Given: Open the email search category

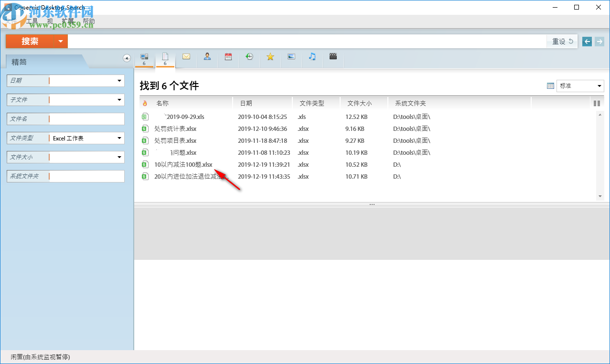Looking at the screenshot, I should (186, 57).
